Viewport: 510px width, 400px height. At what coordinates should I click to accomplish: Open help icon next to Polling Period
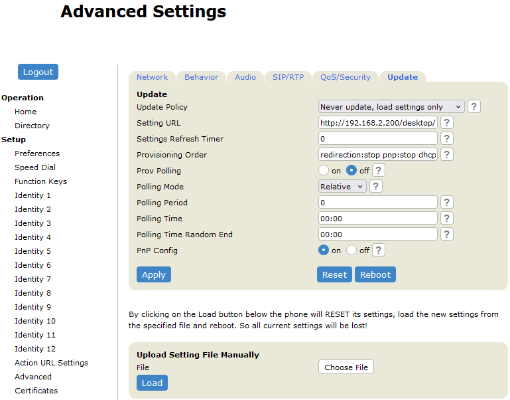click(x=447, y=202)
